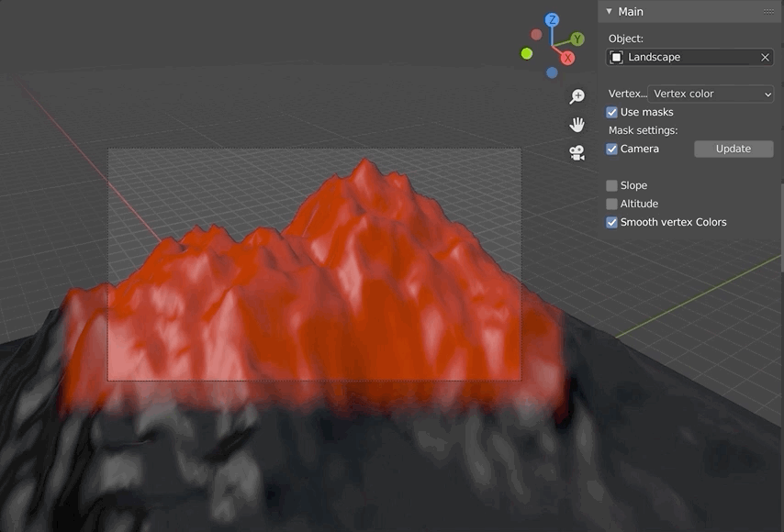Screen dimensions: 784x532
Task: Select the Zoom magnifier icon
Action: click(x=577, y=95)
